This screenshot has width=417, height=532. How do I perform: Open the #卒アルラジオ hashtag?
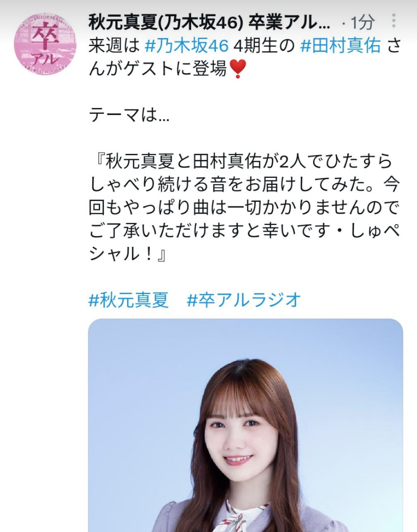tap(244, 300)
